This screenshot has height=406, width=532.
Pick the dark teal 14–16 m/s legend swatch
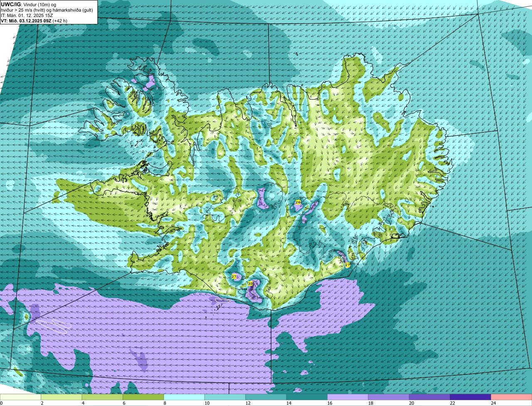pos(307,397)
